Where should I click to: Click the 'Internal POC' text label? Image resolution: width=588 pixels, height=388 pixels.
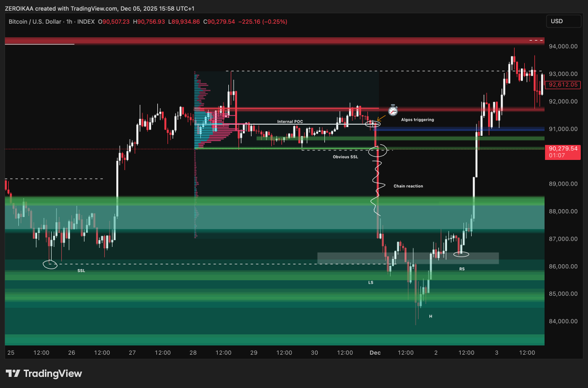pos(290,121)
